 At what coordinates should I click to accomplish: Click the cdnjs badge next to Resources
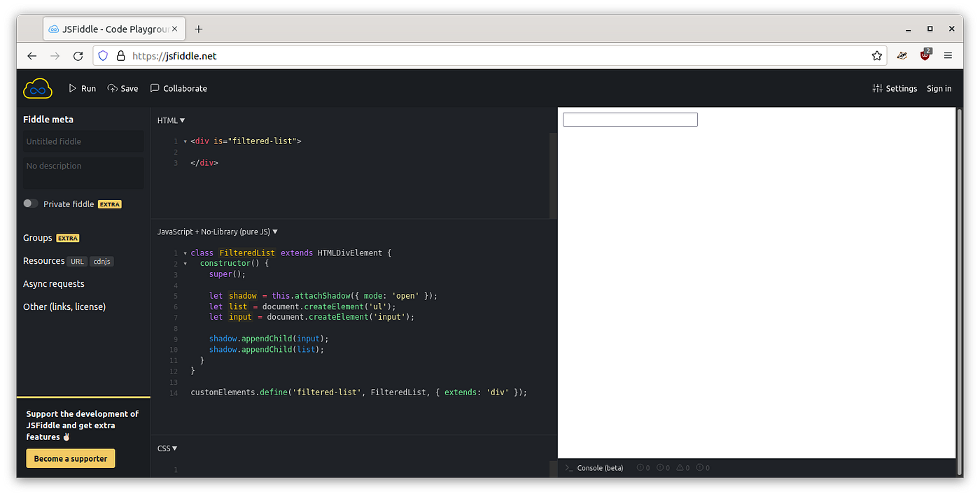[x=101, y=262]
